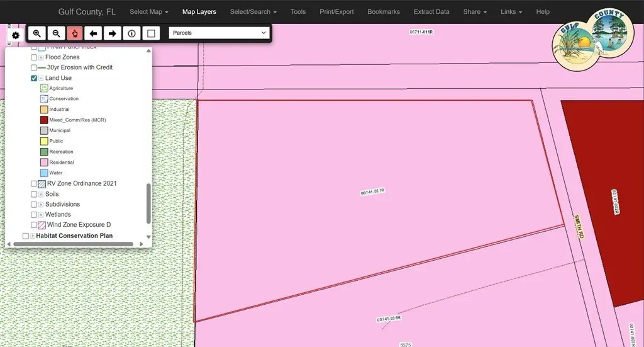Collapse the Land Use legend

(41, 78)
